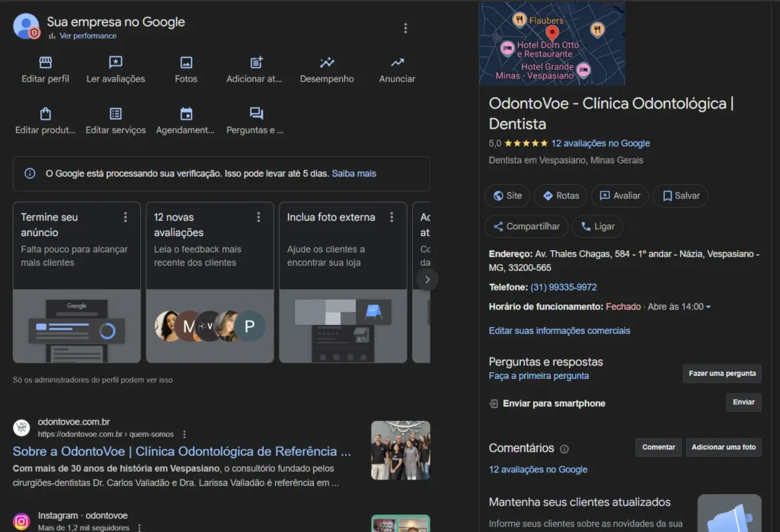This screenshot has width=780, height=532.
Task: Click Instagram · odontovoe result title
Action: tap(82, 515)
